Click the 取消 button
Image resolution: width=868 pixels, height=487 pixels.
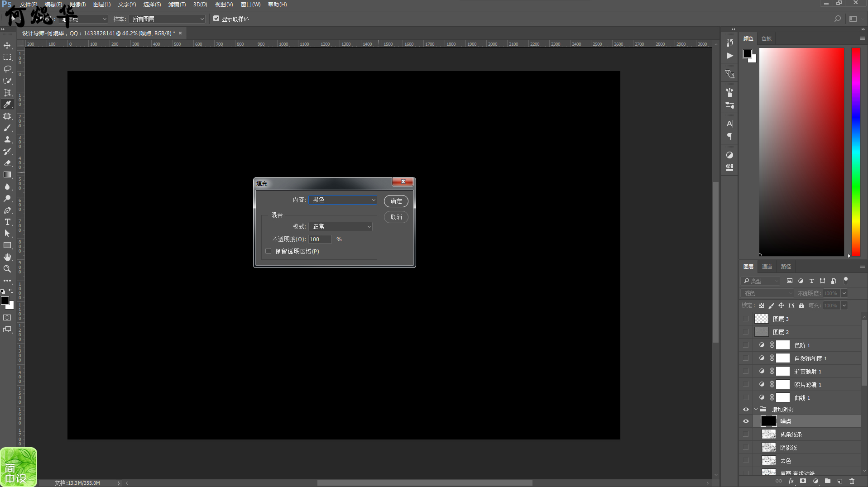[396, 217]
